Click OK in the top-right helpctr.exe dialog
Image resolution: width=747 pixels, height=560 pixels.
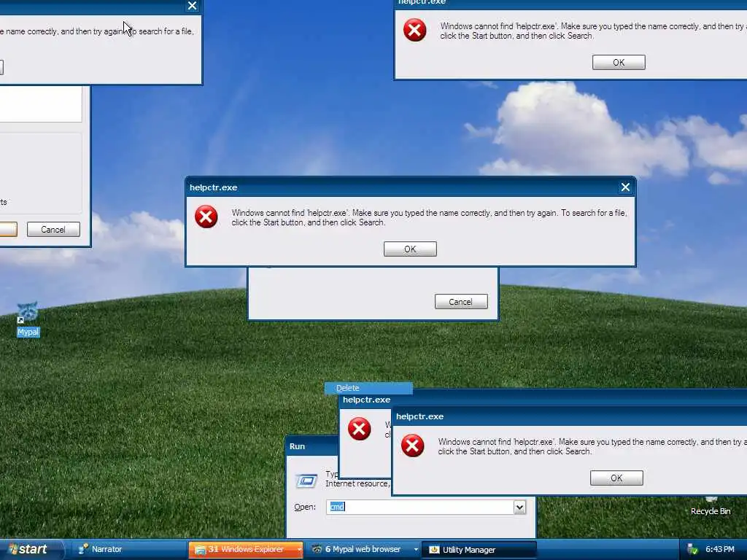click(619, 63)
